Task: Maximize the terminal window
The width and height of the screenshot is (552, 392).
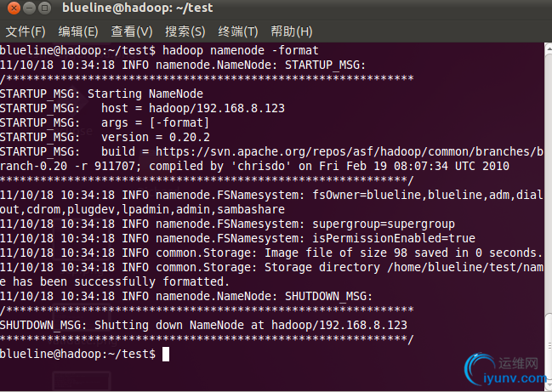Action: [x=44, y=8]
